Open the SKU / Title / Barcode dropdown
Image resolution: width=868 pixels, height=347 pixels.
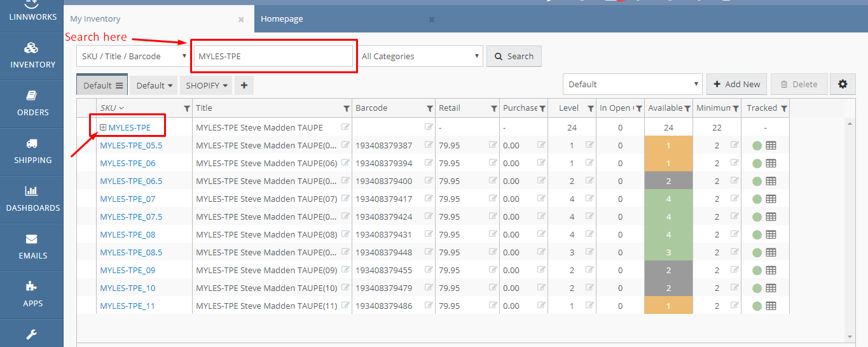134,56
